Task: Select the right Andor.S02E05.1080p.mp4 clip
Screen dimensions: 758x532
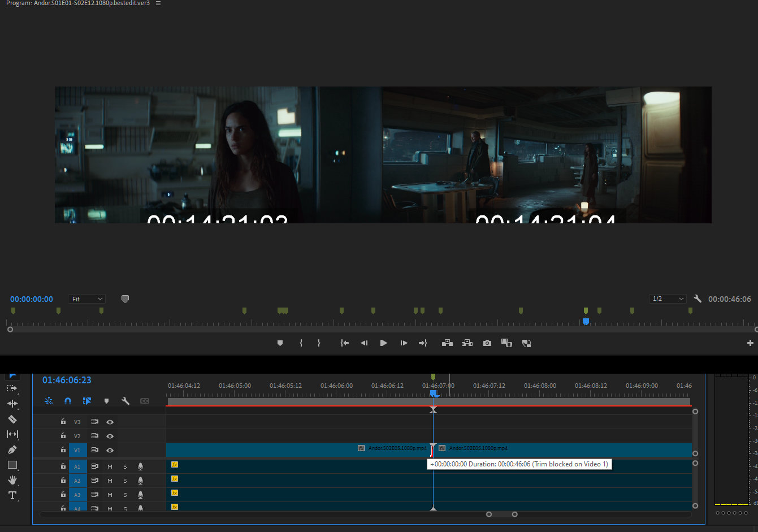Action: pos(563,449)
